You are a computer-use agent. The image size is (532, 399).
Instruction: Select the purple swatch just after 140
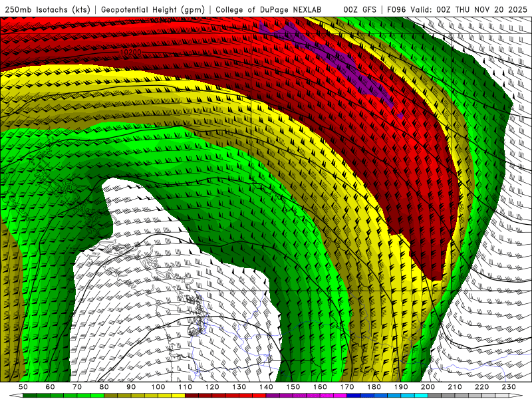[x=273, y=396]
